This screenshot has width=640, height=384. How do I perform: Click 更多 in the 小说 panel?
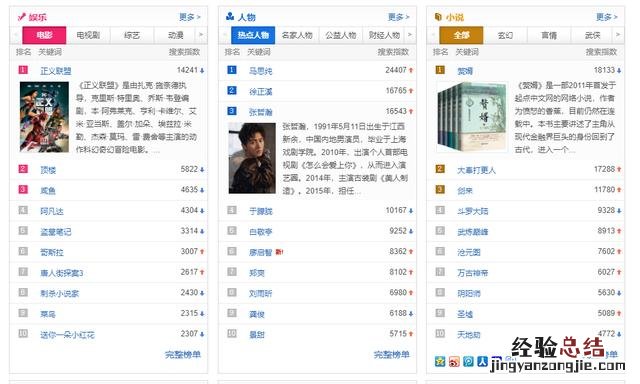pyautogui.click(x=607, y=17)
